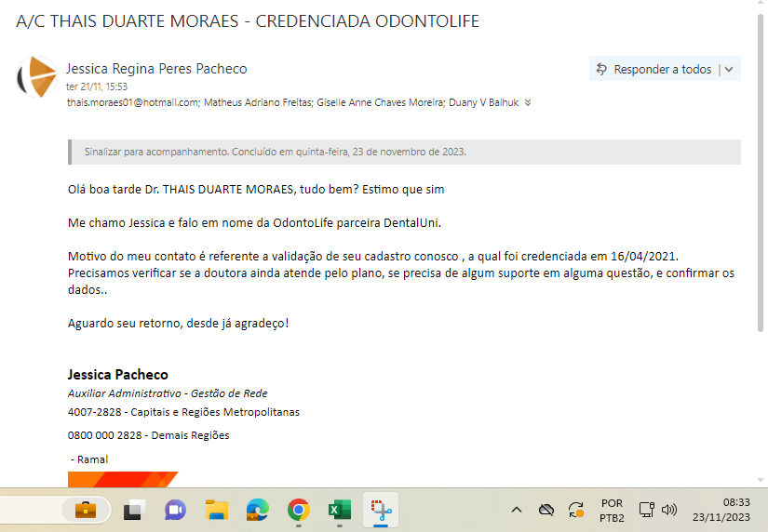The height and width of the screenshot is (532, 768).
Task: Switch to Google Chrome in taskbar
Action: (299, 511)
